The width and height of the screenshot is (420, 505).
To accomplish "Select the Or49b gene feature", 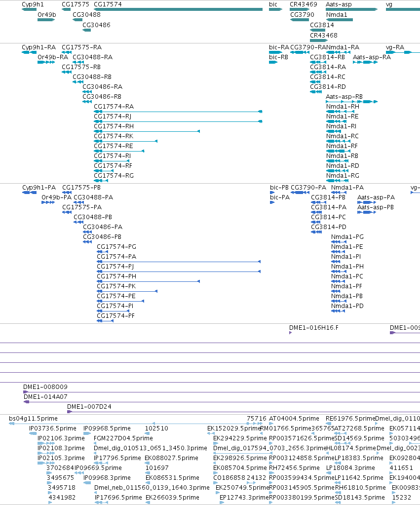I will coord(46,20).
